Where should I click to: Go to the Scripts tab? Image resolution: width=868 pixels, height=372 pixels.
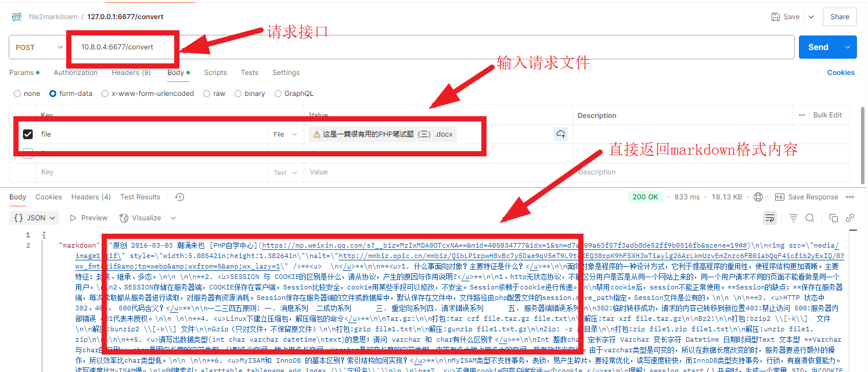[x=215, y=73]
